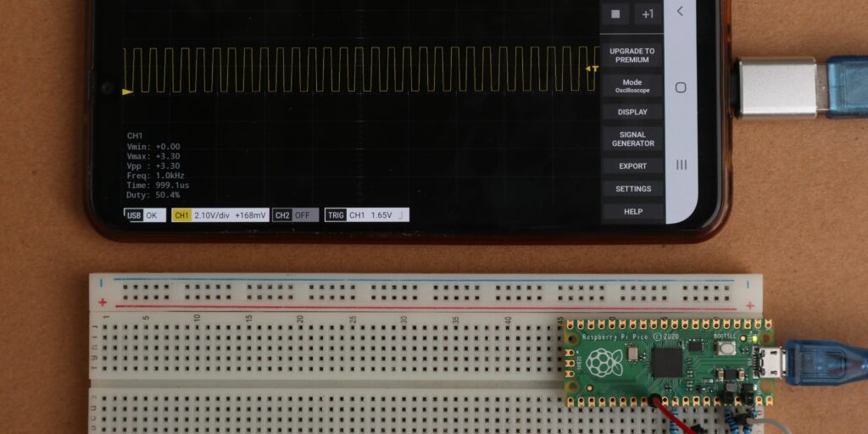Open the Mode Oscilloscope selector
This screenshot has height=434, width=868.
coord(632,86)
